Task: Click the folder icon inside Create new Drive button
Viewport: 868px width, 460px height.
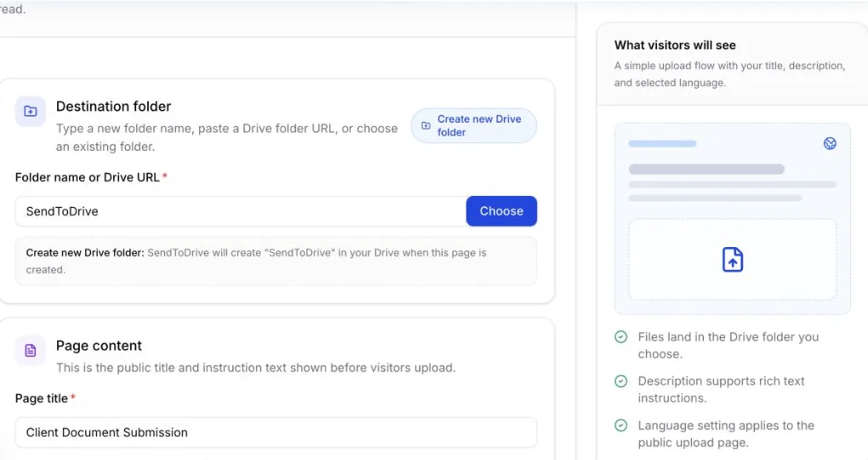Action: tap(425, 126)
